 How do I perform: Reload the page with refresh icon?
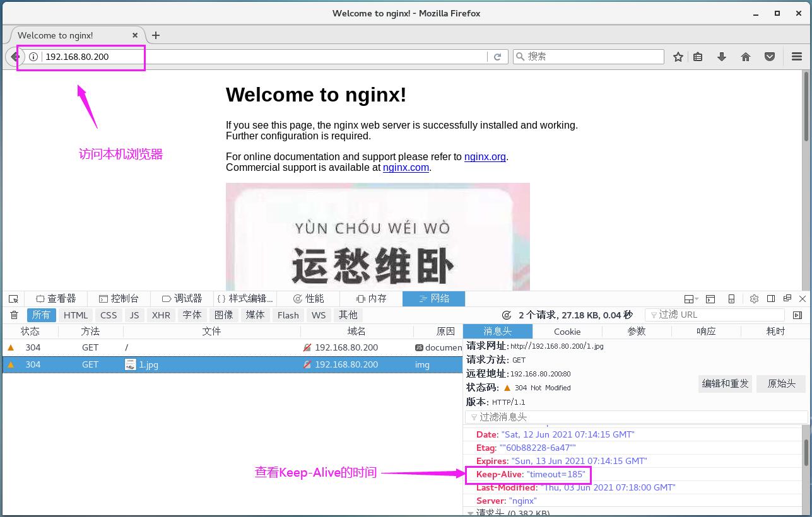pos(497,57)
